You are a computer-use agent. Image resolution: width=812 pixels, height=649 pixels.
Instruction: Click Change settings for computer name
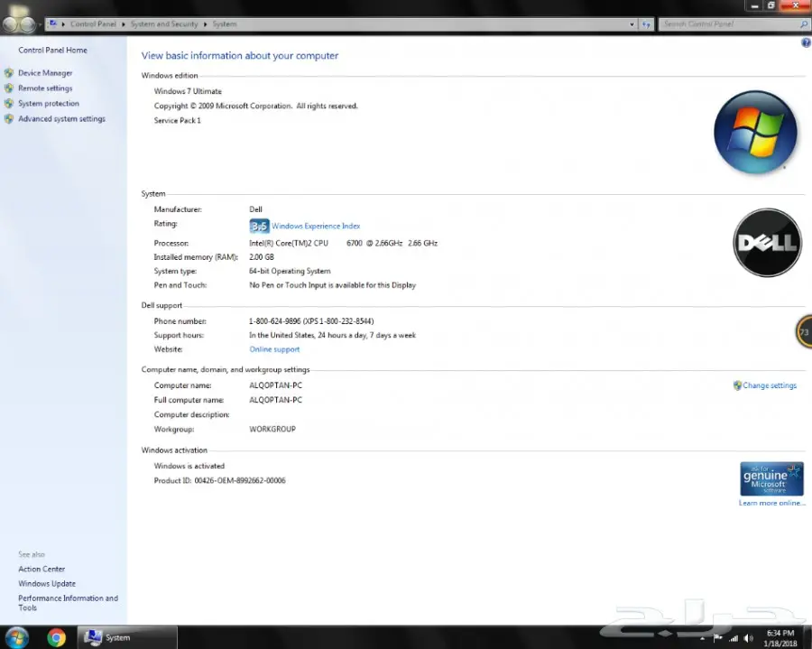(769, 385)
